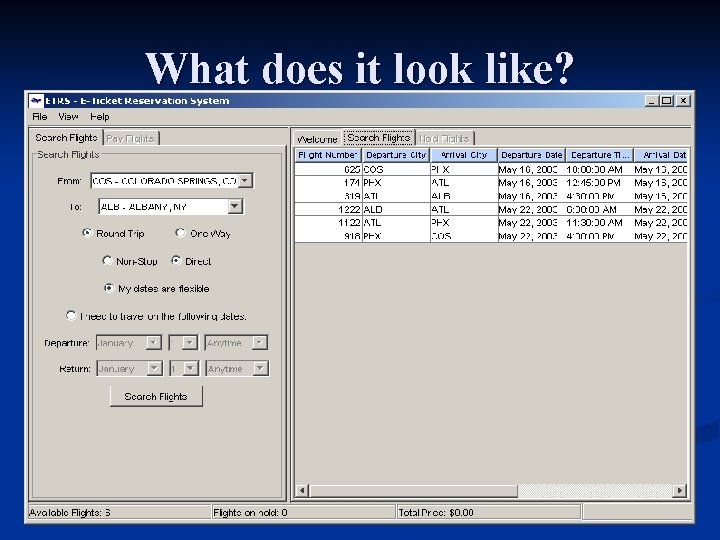Switch to the Hold Flights tab

[x=444, y=138]
